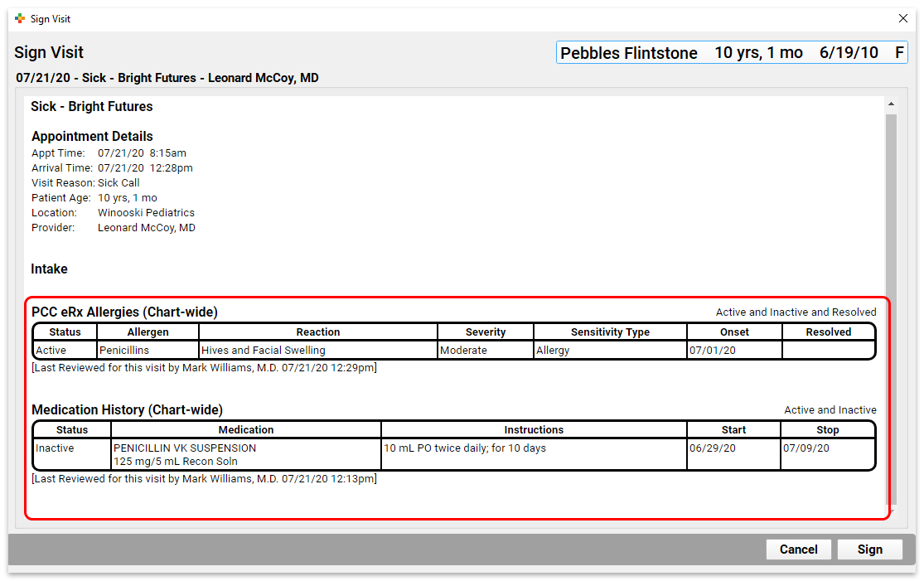Click the Moderate severity cell
Viewport: 924px width, 581px height.
click(x=486, y=350)
